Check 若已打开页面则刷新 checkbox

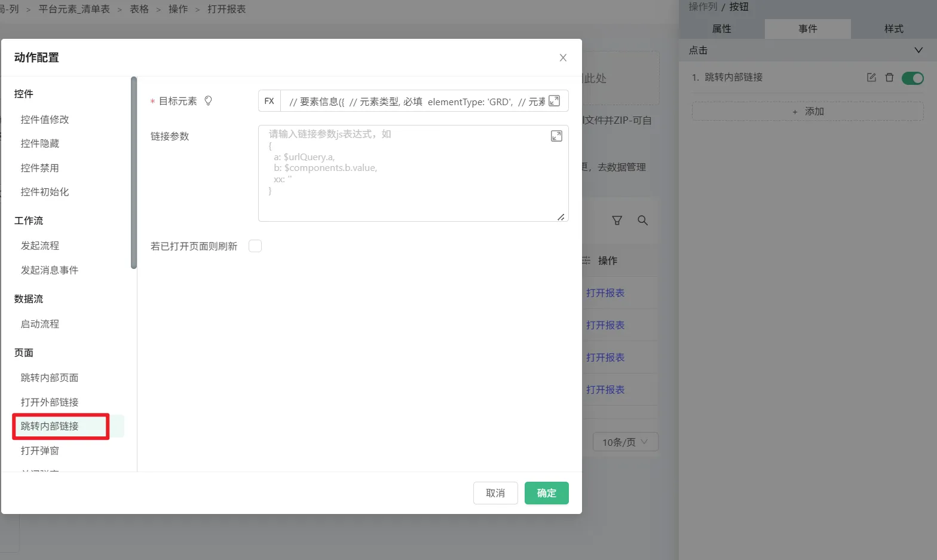255,246
